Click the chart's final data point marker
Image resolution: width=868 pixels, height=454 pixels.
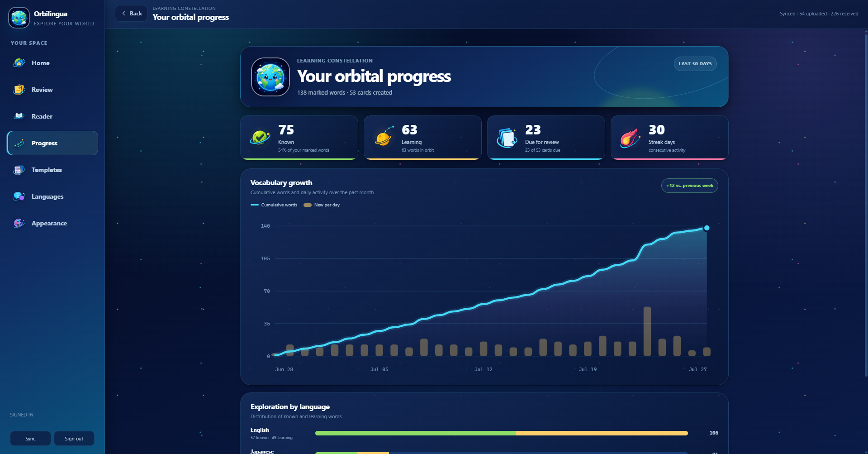707,228
